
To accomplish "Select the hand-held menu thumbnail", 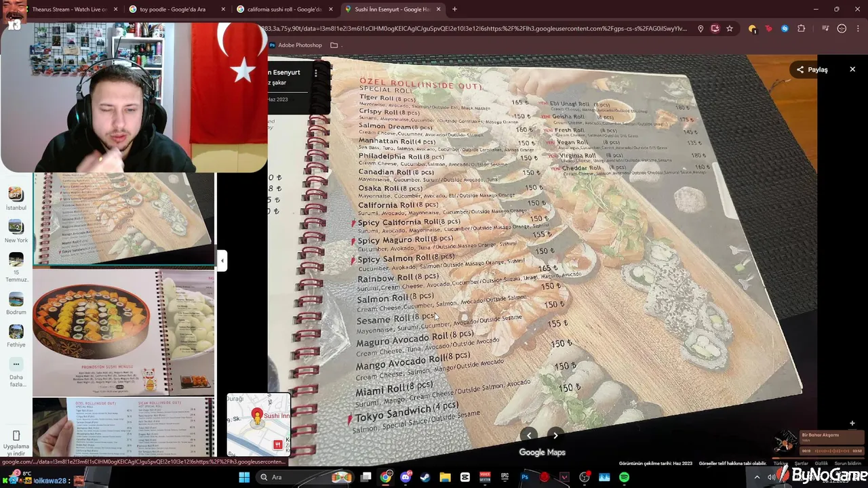I will point(124,428).
